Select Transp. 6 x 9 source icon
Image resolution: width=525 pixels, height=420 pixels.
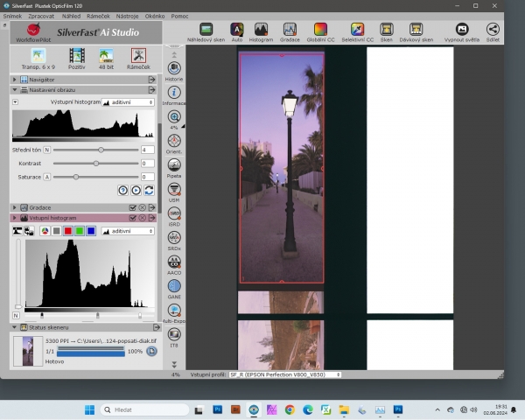click(38, 59)
